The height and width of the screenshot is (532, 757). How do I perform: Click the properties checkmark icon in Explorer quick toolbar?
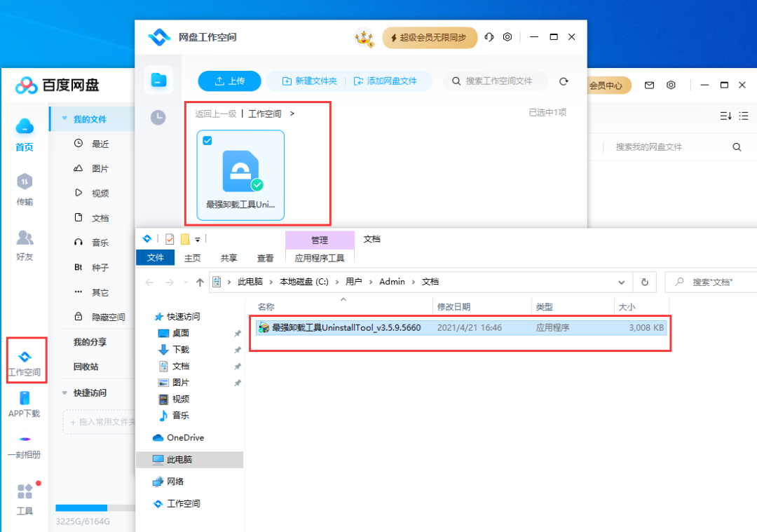170,239
